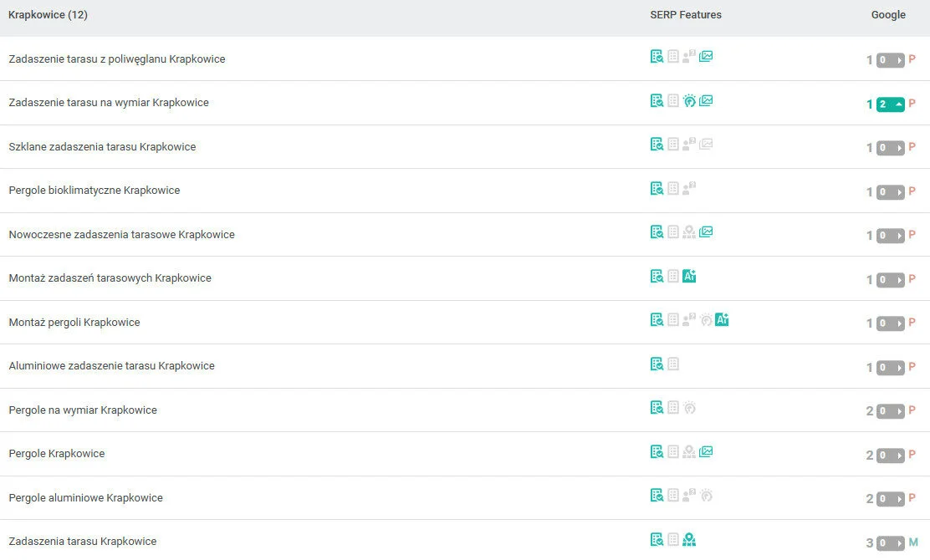Sort by the Google column header
This screenshot has width=930, height=560.
(x=888, y=15)
